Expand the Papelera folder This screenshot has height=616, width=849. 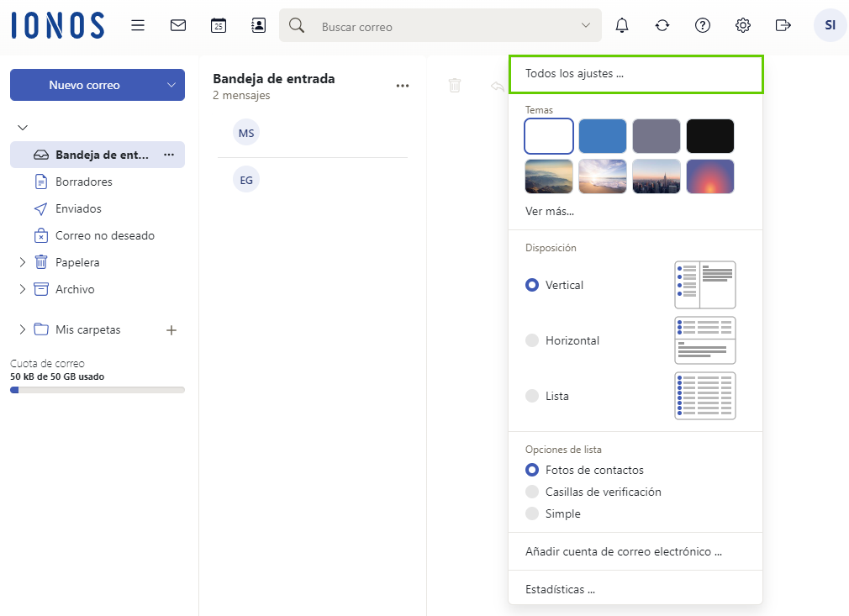click(x=23, y=262)
